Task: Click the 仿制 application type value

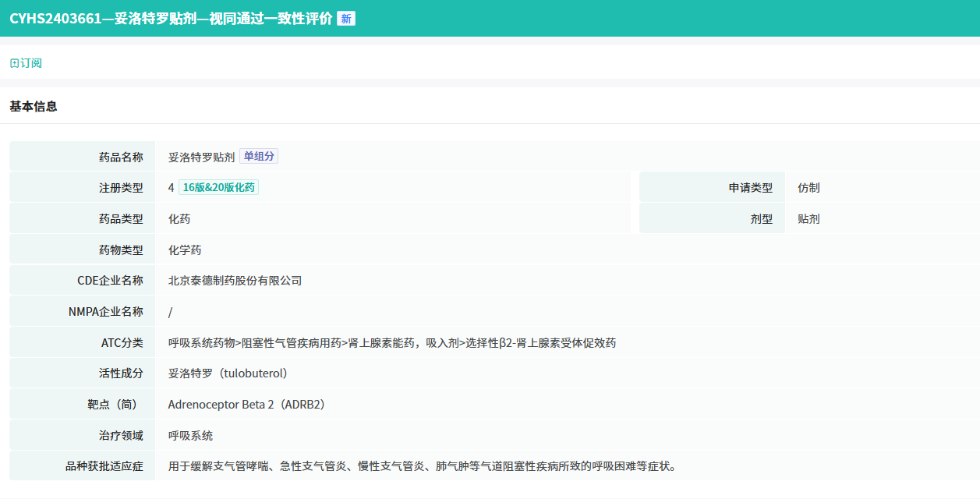Action: [x=808, y=188]
